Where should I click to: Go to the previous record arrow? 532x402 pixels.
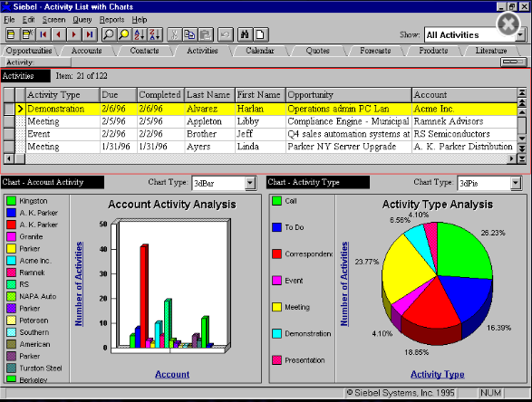point(59,34)
